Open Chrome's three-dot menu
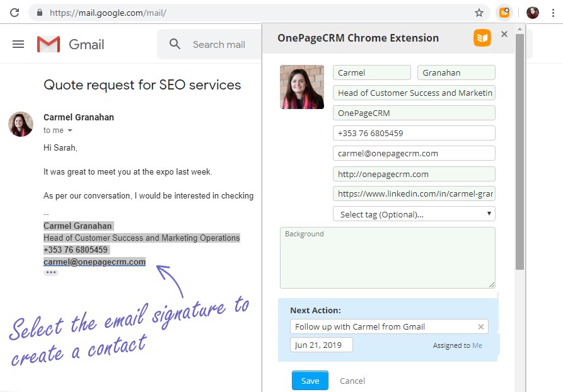The width and height of the screenshot is (563, 392). [x=553, y=13]
